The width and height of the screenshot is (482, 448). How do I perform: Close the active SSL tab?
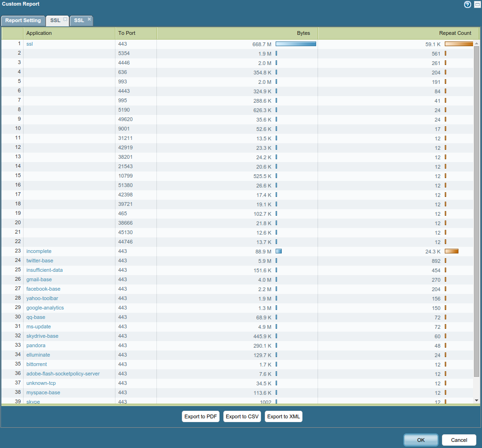click(65, 19)
